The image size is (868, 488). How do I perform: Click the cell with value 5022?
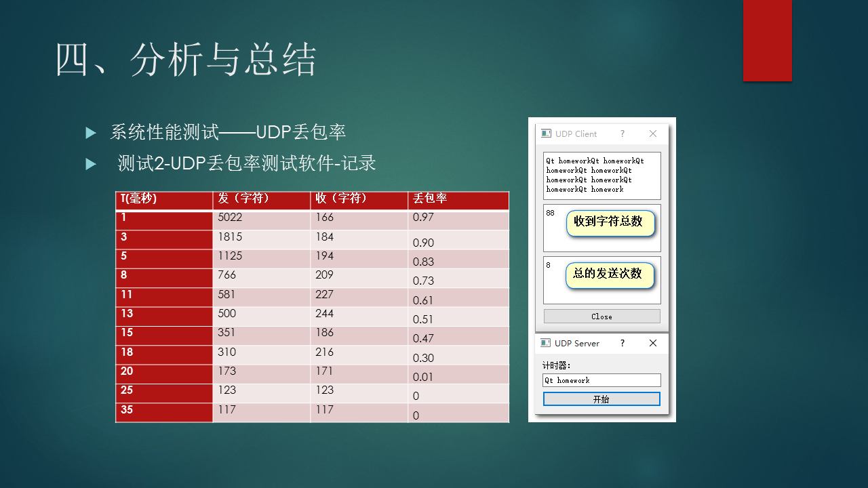[262, 221]
